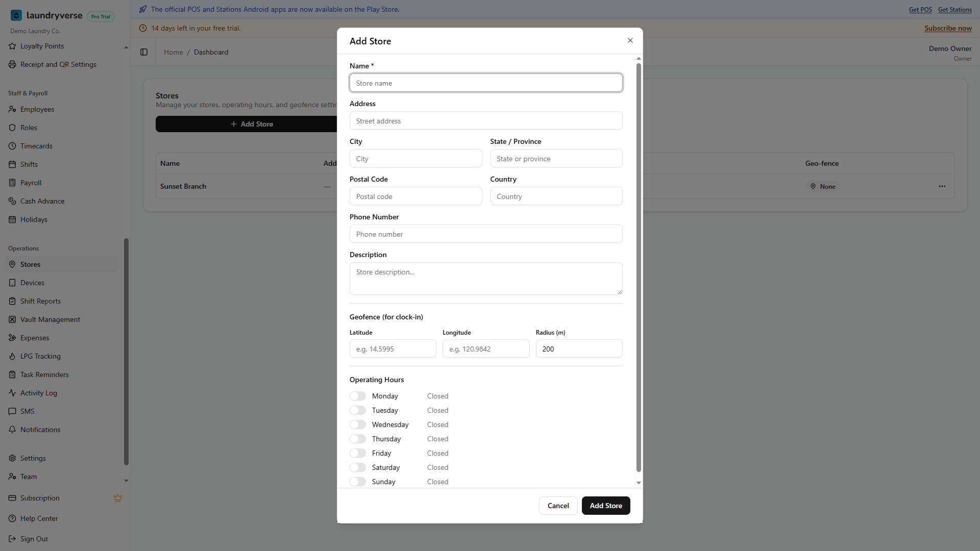Click the Loyalty Points star icon

[x=12, y=46]
